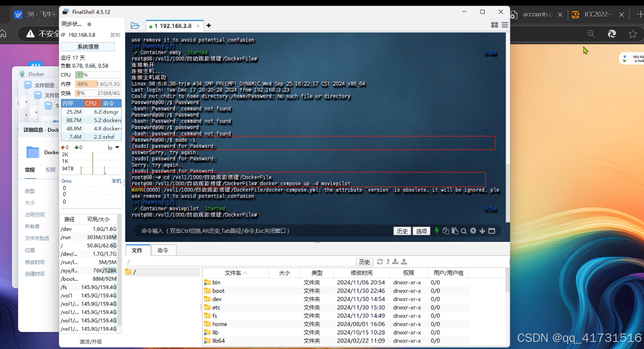Add a new session tab with plus
This screenshot has width=644, height=349.
point(208,26)
